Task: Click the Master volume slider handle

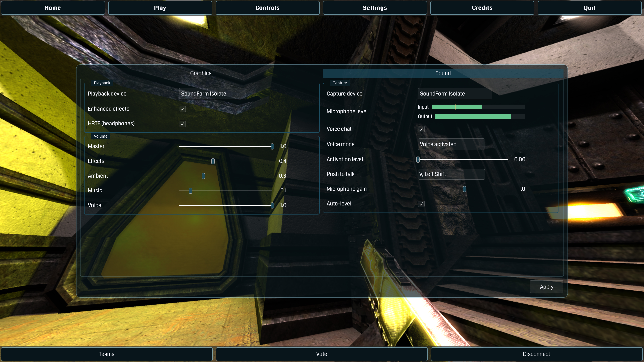Action: click(x=272, y=146)
